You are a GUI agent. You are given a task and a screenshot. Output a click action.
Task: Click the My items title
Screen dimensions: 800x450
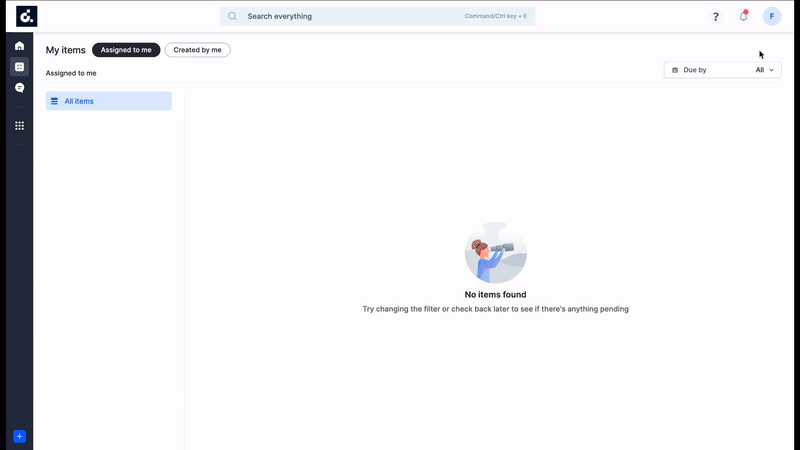[66, 50]
